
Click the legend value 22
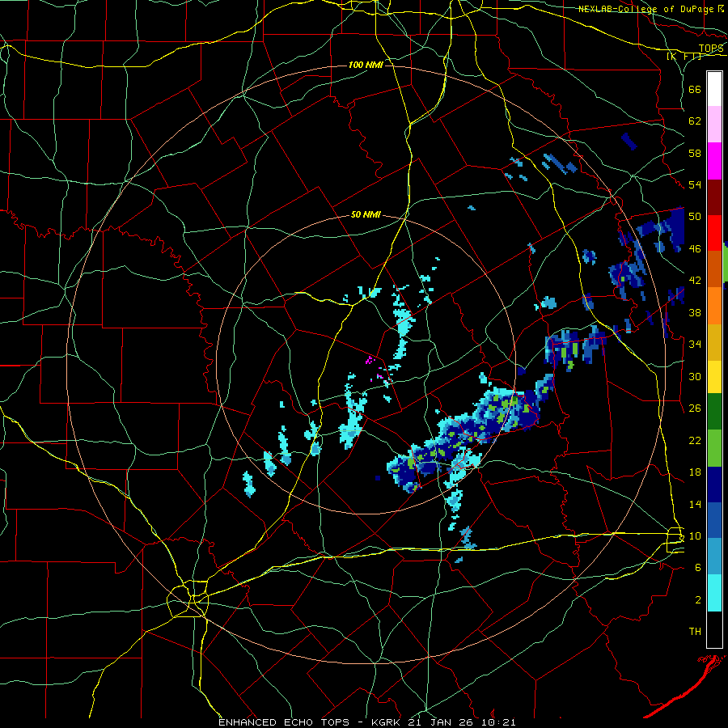click(695, 440)
